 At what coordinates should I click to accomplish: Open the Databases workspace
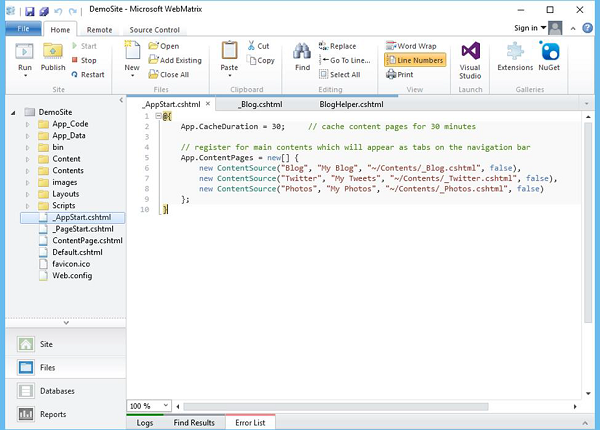[57, 391]
